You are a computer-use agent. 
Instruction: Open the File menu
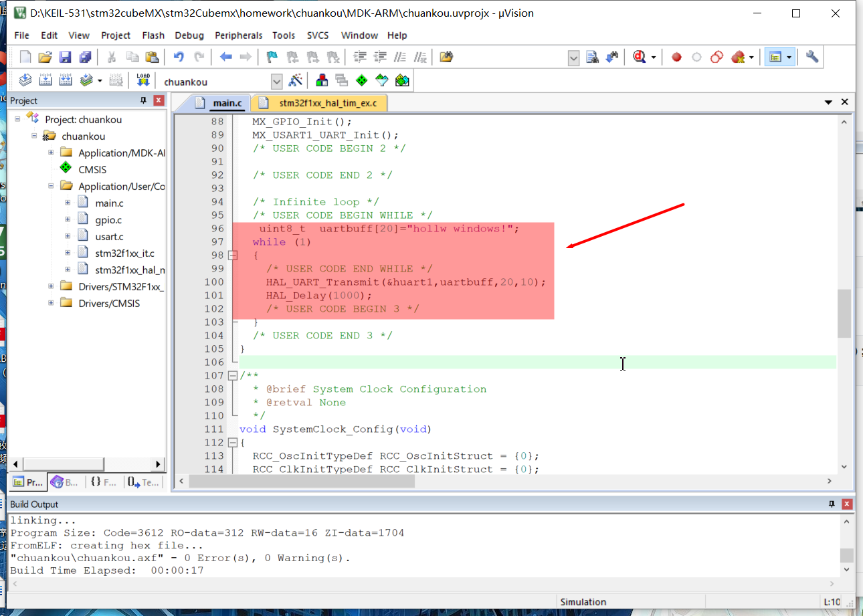21,35
